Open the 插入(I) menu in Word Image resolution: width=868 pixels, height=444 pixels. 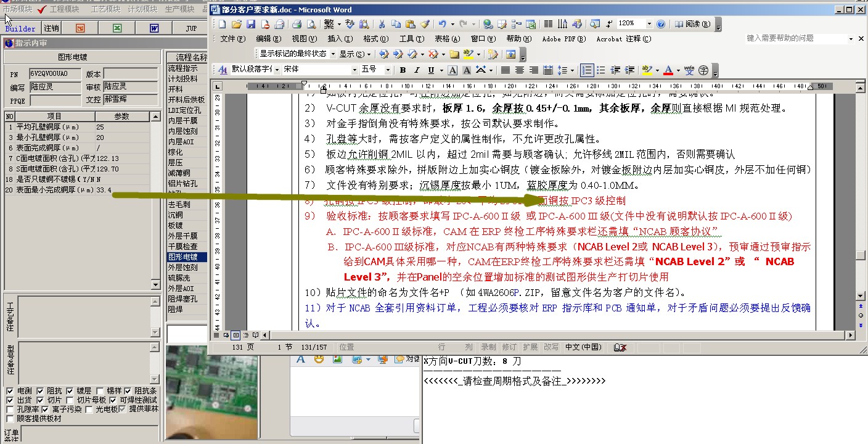coord(340,39)
